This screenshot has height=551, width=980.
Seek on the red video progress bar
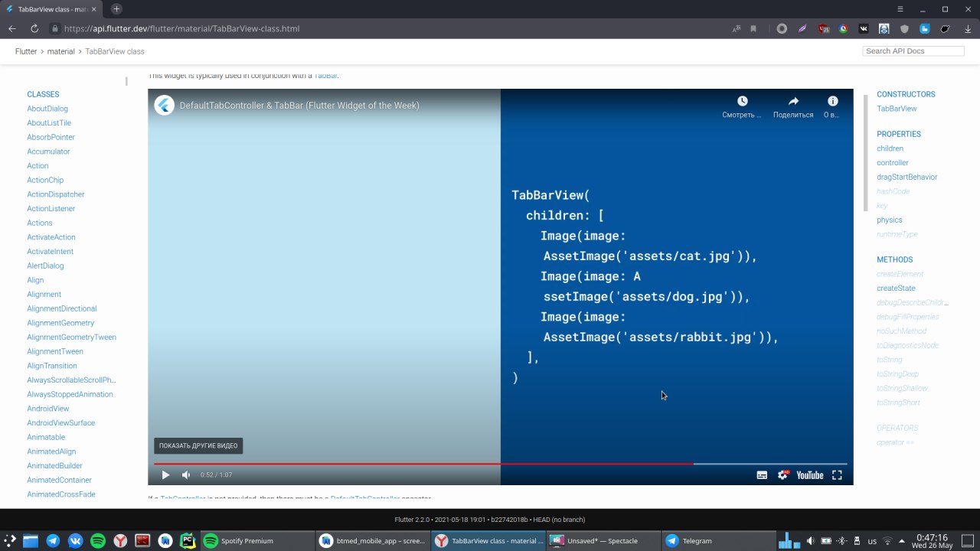coord(423,464)
